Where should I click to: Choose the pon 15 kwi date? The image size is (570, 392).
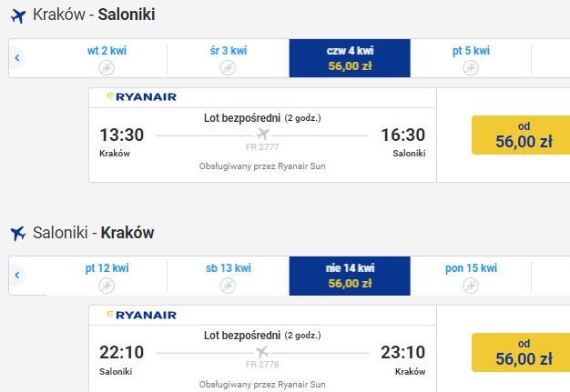[x=471, y=276]
